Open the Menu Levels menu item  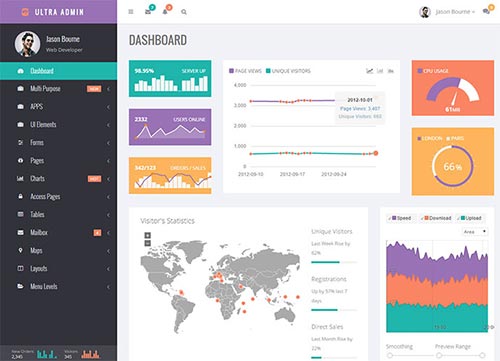(58, 286)
